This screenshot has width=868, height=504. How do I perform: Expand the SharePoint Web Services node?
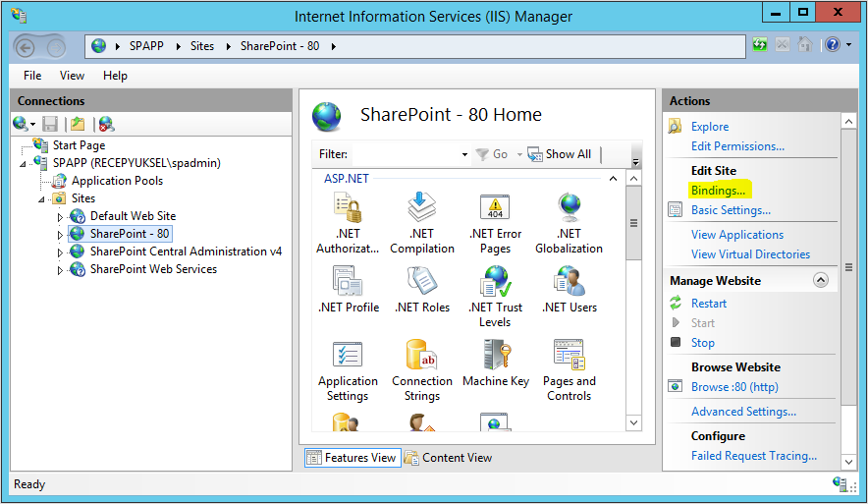click(60, 270)
